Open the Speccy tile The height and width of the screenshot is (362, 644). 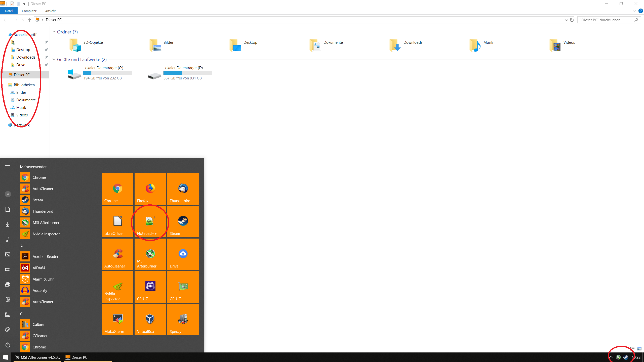[x=183, y=320]
